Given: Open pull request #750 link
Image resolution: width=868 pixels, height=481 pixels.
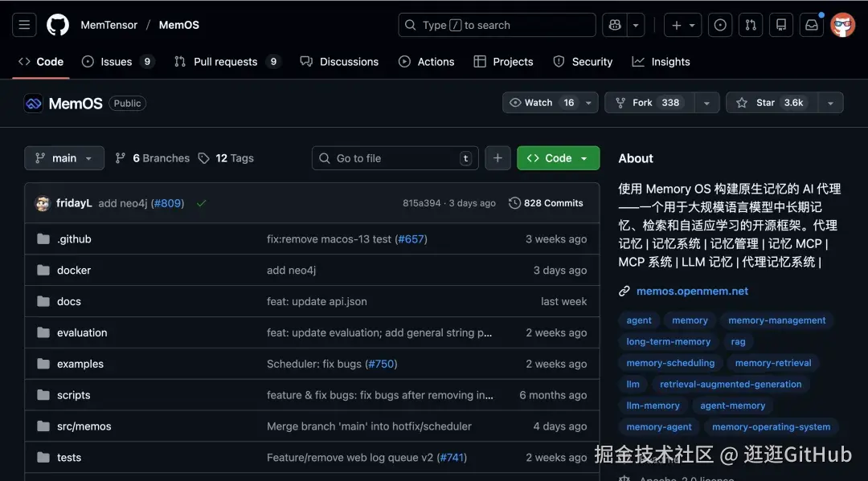Looking at the screenshot, I should pyautogui.click(x=381, y=364).
